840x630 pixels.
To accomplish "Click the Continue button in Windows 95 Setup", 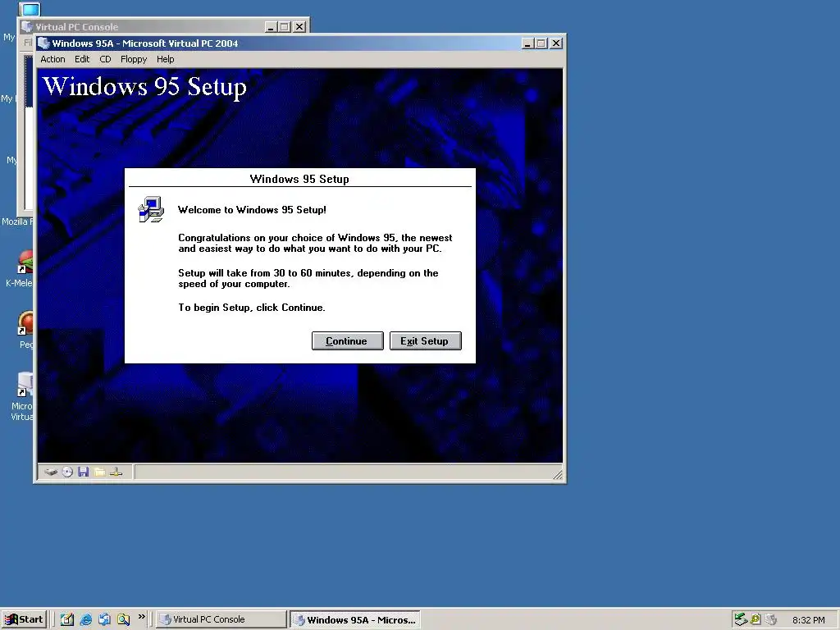I will pos(347,340).
